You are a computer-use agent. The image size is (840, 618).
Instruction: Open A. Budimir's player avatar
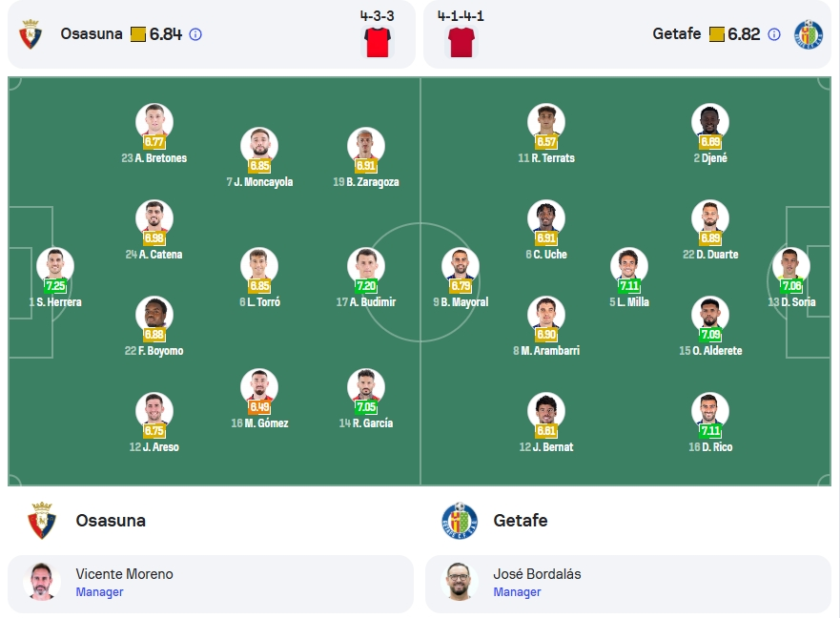coord(366,265)
